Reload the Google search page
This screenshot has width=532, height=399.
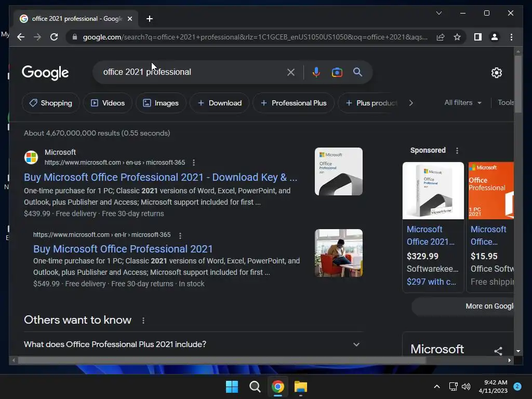click(54, 37)
